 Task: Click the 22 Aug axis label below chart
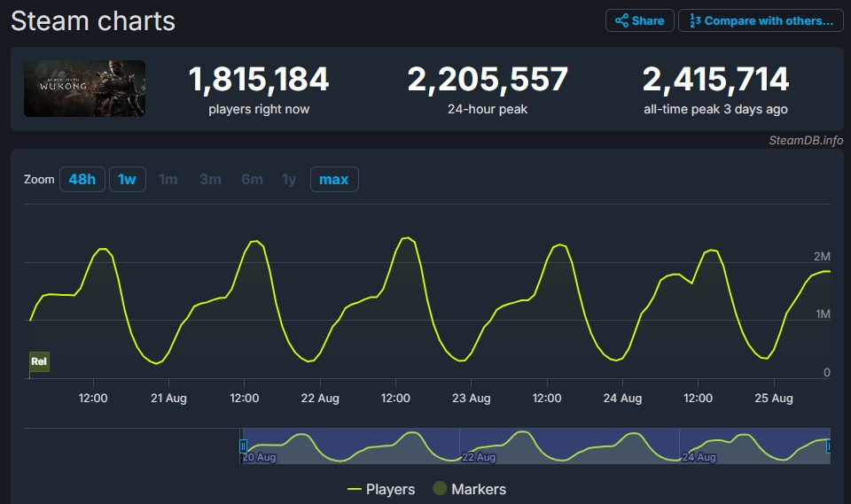click(320, 399)
